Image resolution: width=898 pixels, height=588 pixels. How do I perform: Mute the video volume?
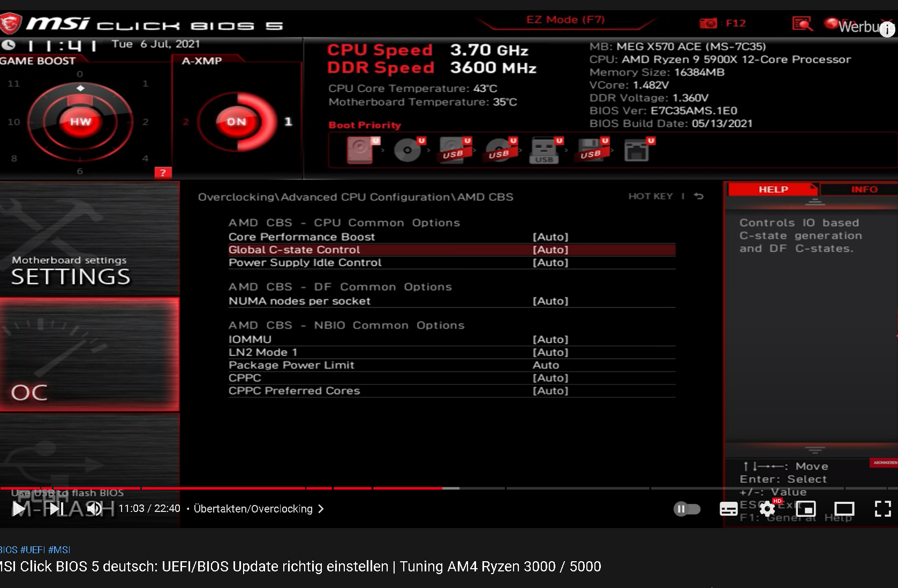[x=95, y=509]
